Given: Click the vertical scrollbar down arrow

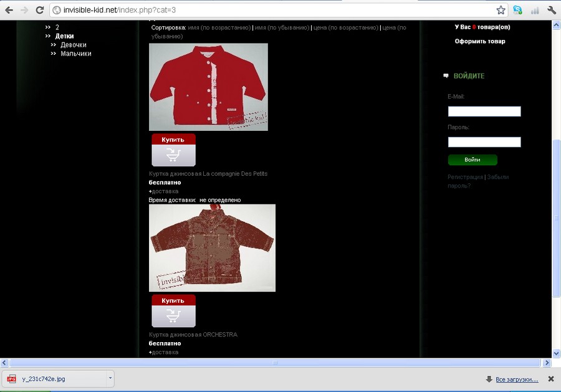Looking at the screenshot, I should coord(557,353).
